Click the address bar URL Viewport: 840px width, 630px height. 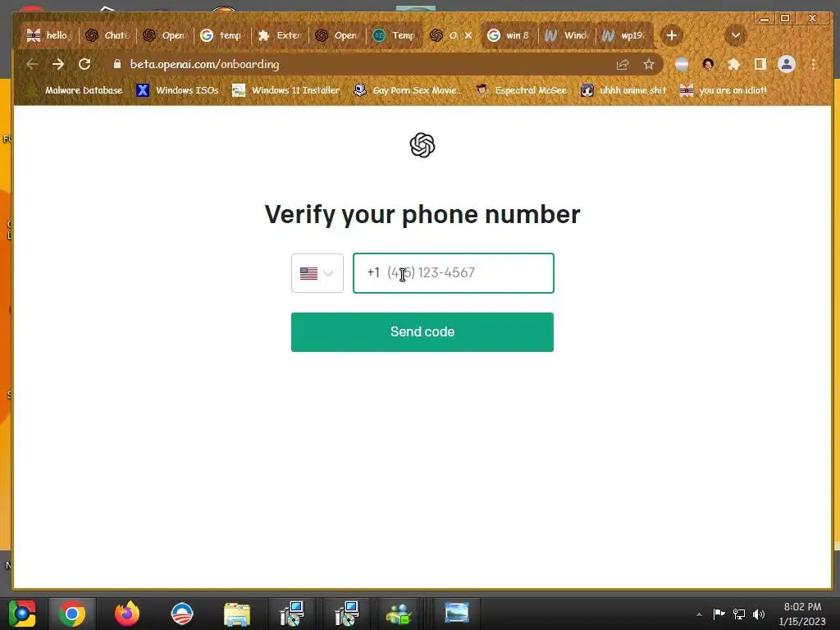pyautogui.click(x=204, y=64)
